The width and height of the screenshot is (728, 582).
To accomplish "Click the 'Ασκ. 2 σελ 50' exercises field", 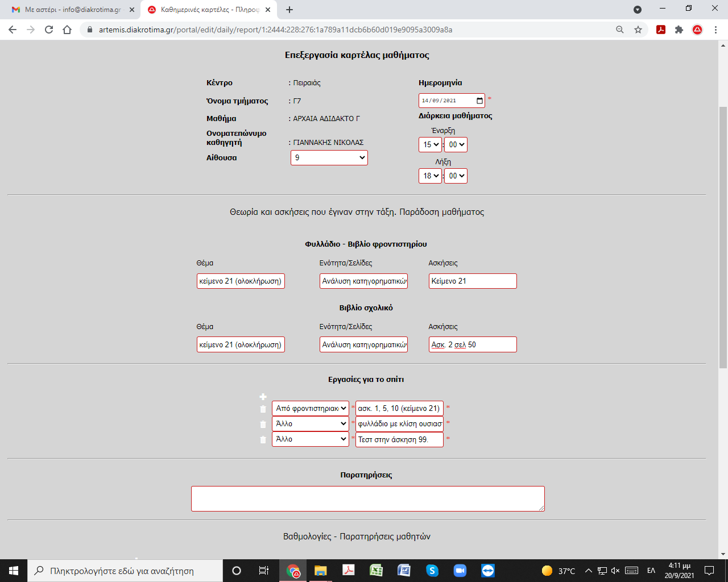I will [472, 344].
